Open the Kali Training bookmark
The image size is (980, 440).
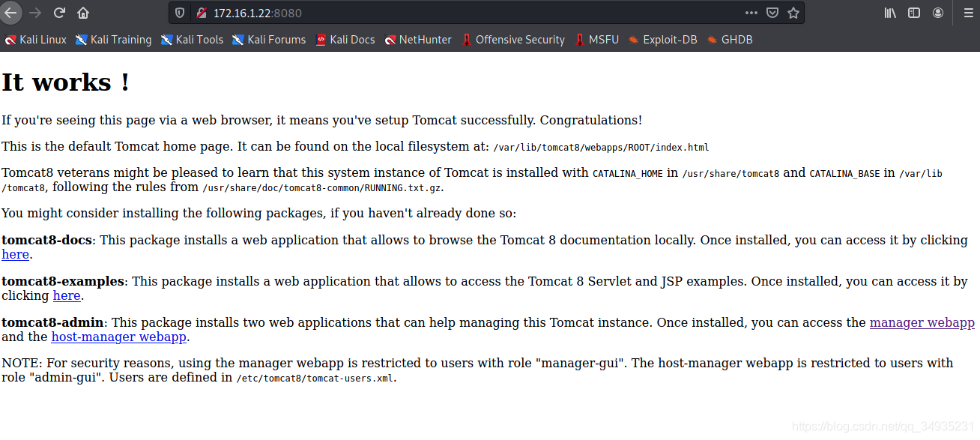coord(113,40)
